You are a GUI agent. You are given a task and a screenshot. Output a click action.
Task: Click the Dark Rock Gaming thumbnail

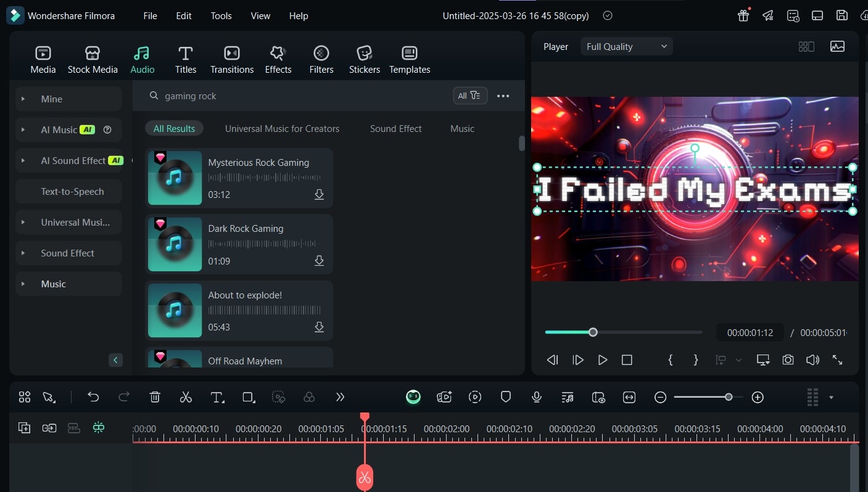tap(175, 244)
